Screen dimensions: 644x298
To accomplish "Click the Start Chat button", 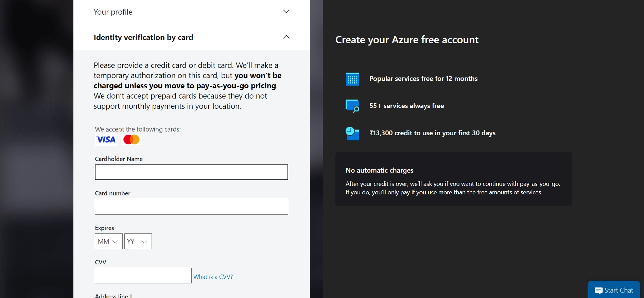I will pyautogui.click(x=614, y=290).
